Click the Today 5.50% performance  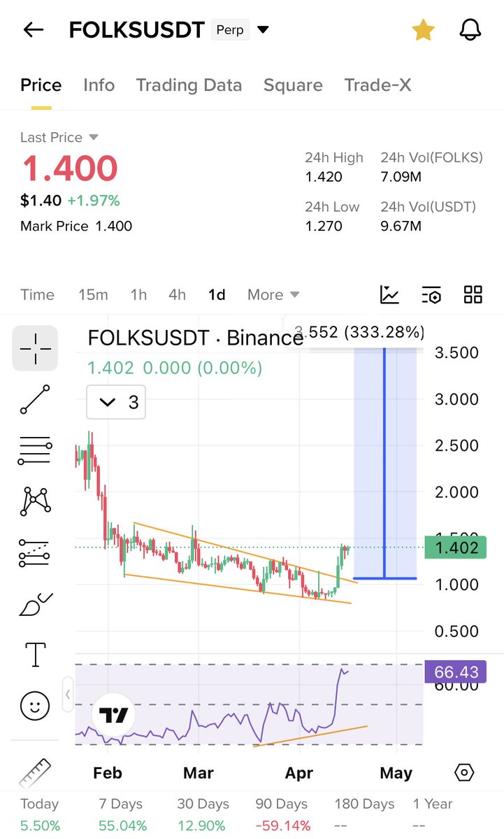pyautogui.click(x=40, y=815)
